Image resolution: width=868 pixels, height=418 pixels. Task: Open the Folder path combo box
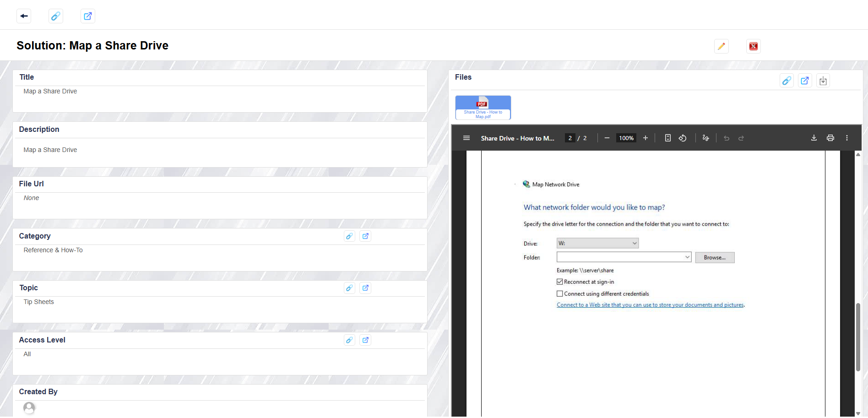point(624,257)
